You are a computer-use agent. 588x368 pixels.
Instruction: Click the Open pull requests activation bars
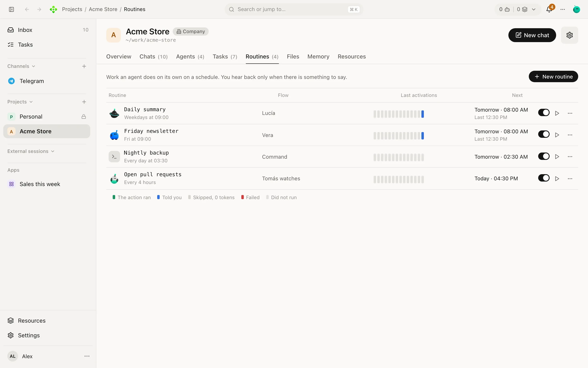tap(399, 179)
